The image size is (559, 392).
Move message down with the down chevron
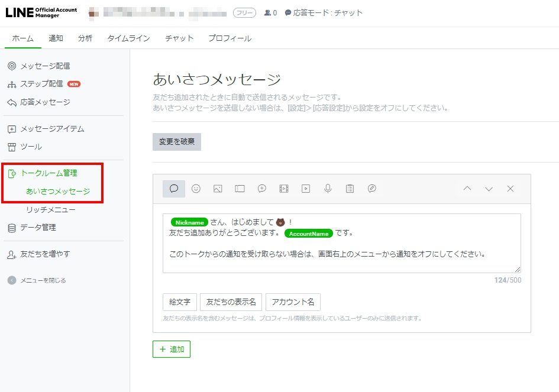click(x=489, y=189)
